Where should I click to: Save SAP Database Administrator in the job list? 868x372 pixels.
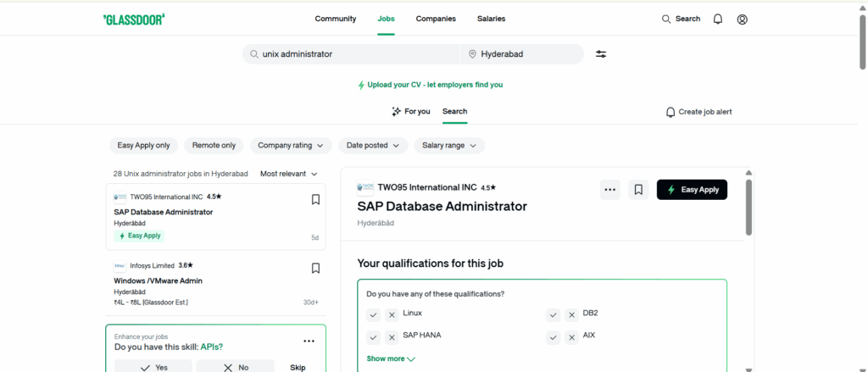(315, 200)
